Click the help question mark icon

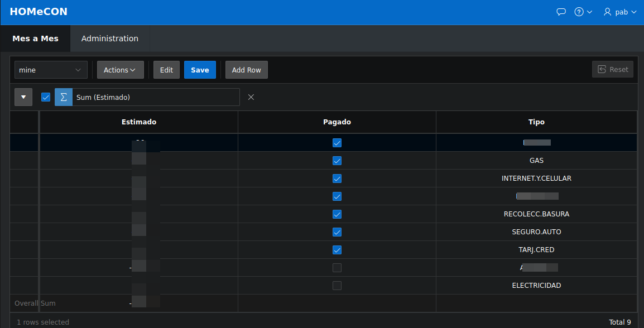(x=579, y=11)
